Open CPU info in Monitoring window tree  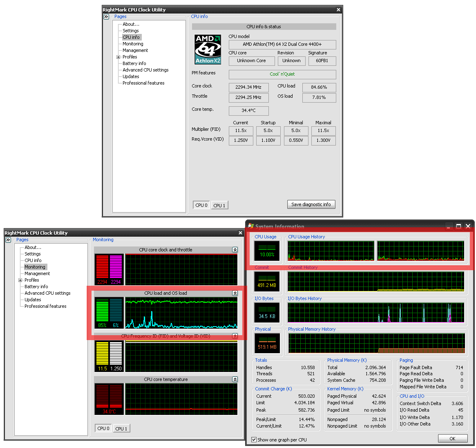[x=33, y=261]
